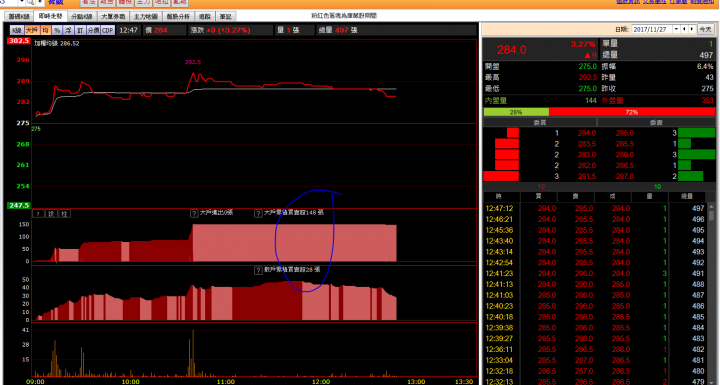
Task: Click the 12:33:04 trade row
Action: tap(594, 361)
